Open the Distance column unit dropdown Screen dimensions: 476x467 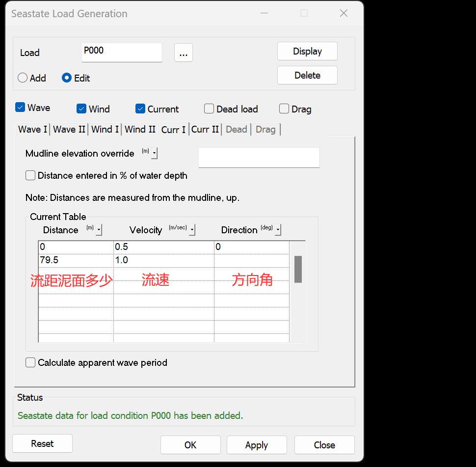[99, 230]
